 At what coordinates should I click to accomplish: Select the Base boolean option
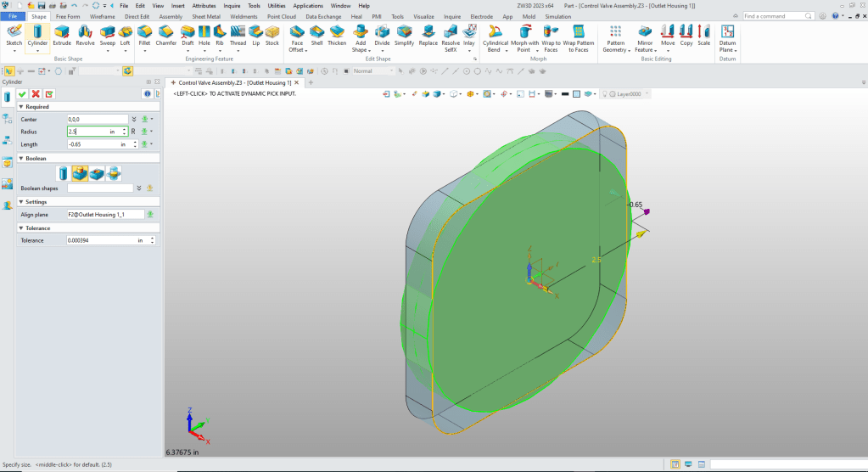(x=64, y=173)
